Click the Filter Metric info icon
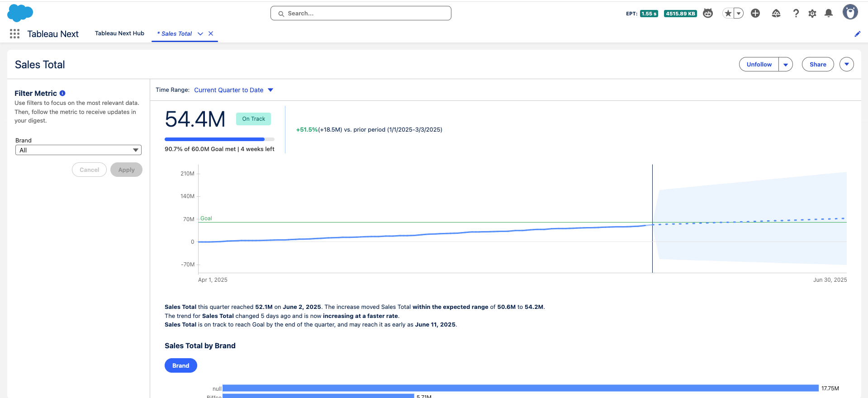This screenshot has height=398, width=868. (62, 93)
